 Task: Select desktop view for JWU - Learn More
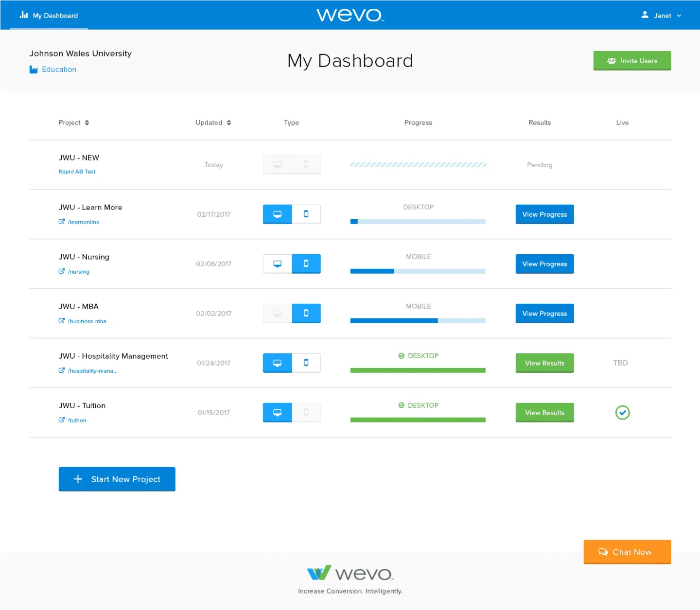click(x=277, y=214)
